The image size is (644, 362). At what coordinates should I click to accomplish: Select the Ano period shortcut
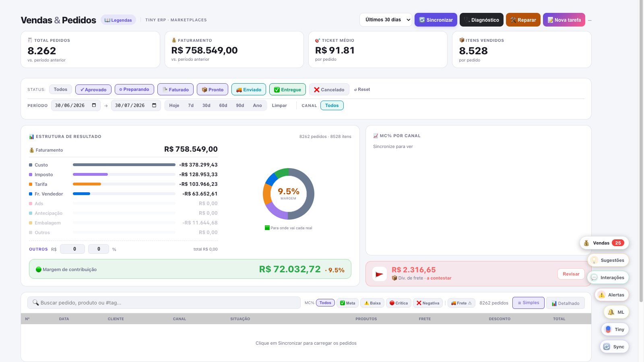(x=258, y=105)
